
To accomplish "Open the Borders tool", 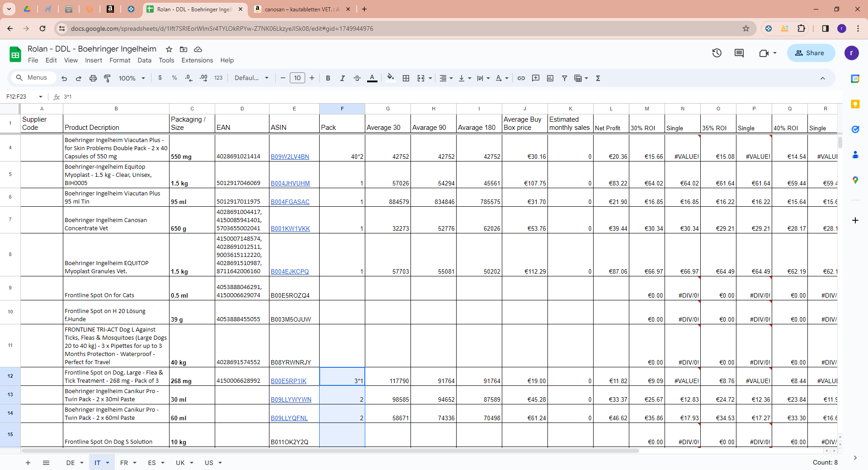I will click(406, 78).
